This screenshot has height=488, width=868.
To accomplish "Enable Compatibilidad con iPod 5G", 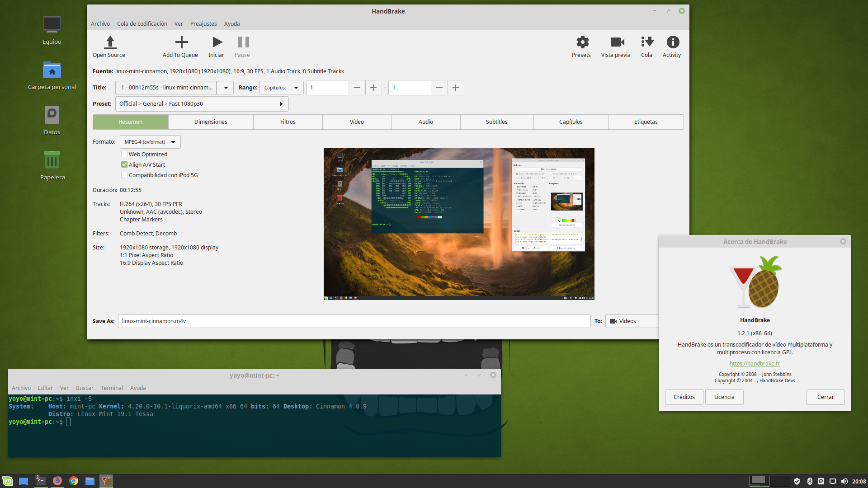I will (x=124, y=175).
